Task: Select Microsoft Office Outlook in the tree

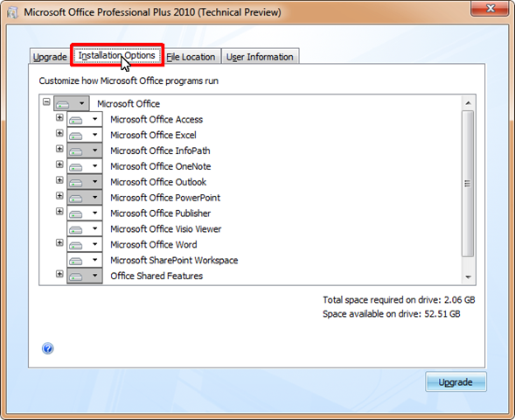Action: pos(158,182)
